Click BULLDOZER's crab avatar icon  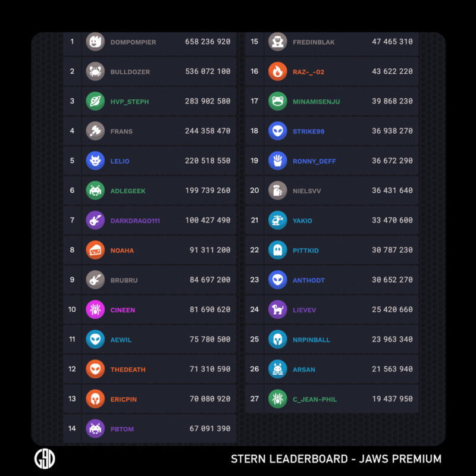coord(95,71)
